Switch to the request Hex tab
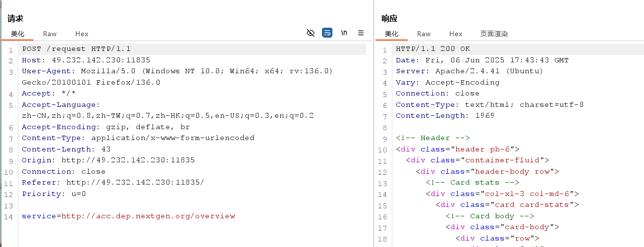This screenshot has height=247, width=644. 82,34
